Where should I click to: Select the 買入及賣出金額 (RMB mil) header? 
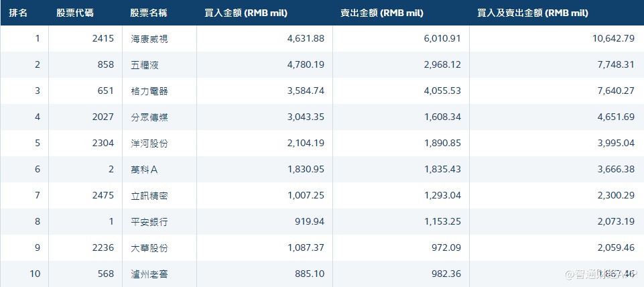531,13
